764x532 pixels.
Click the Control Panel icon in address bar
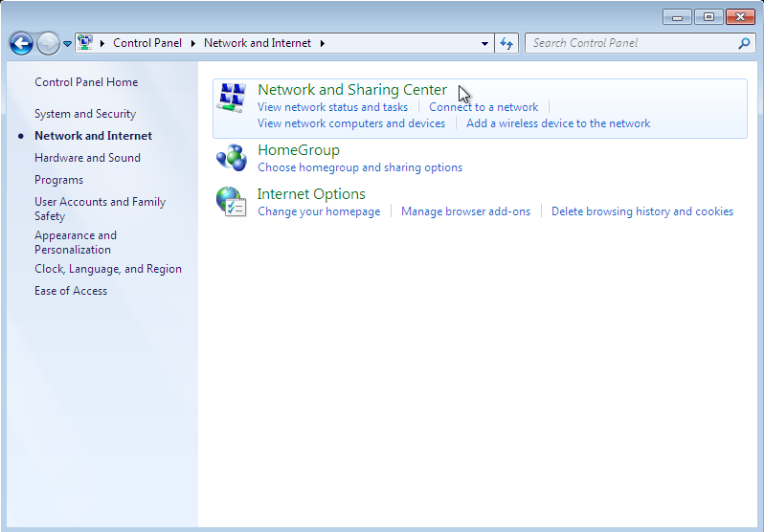coord(85,43)
